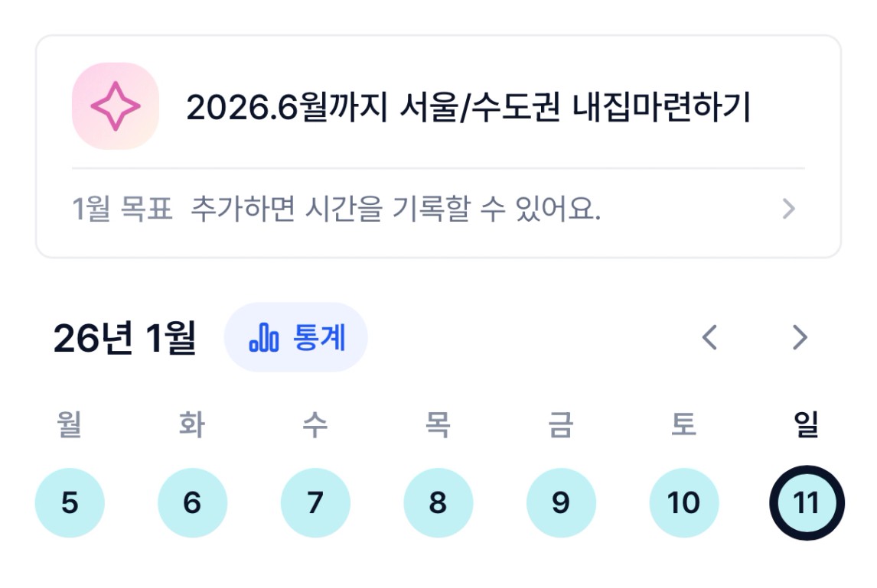Select date 6 in the calendar
Image resolution: width=877 pixels, height=588 pixels.
pos(192,503)
